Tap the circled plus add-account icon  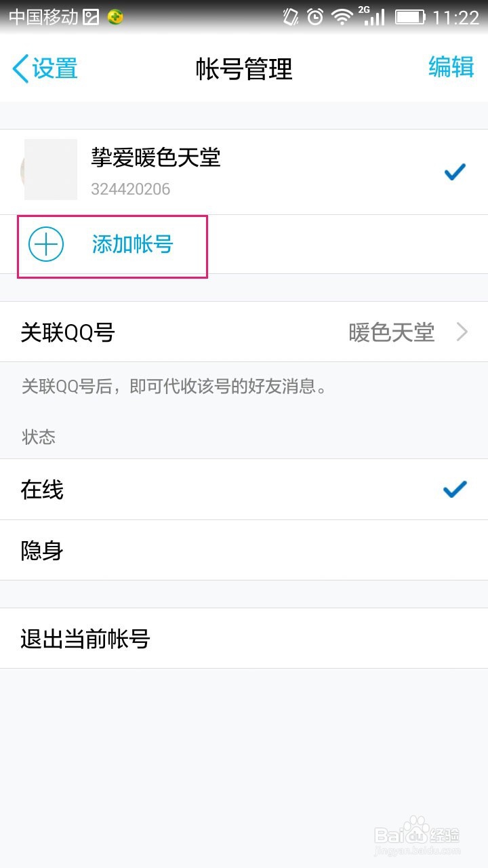[46, 245]
